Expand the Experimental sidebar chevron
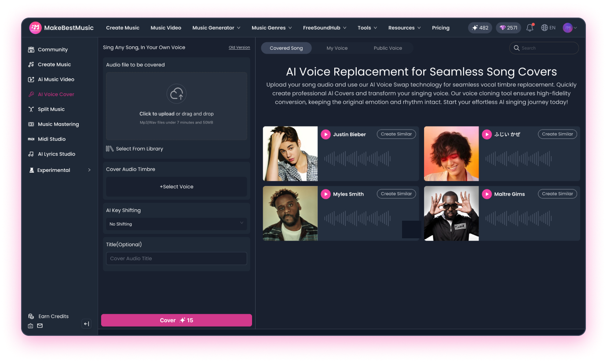607x364 pixels. tap(89, 170)
